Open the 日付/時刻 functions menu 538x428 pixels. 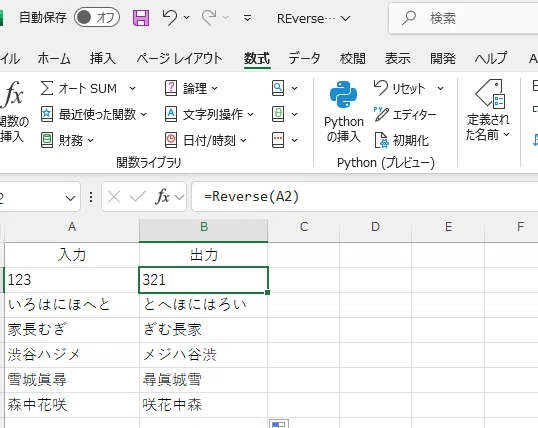click(x=206, y=140)
